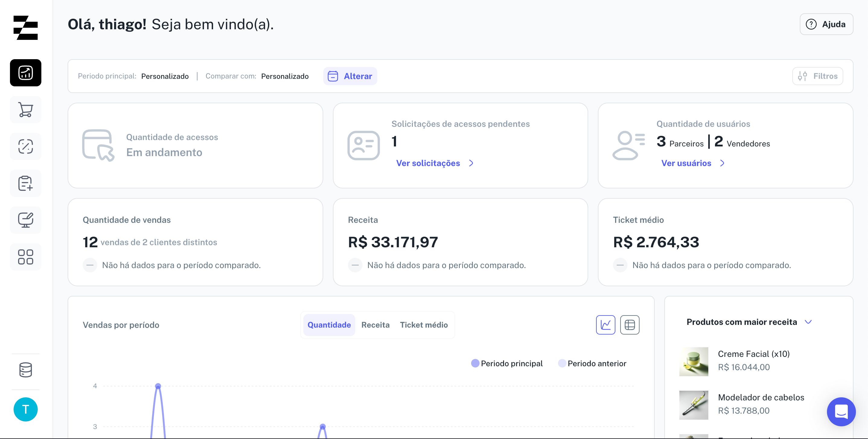This screenshot has height=439, width=868.
Task: Open the table view icon for Vendas por período
Action: tap(630, 325)
